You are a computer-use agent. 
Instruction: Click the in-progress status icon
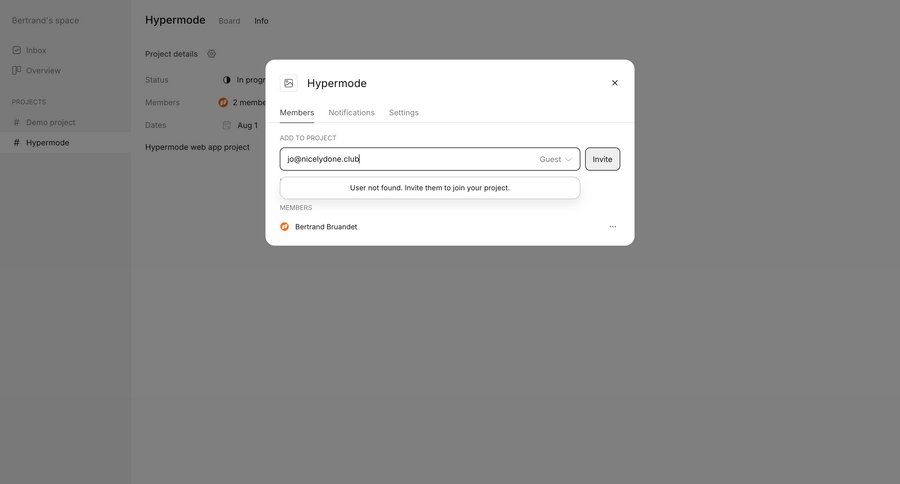[x=226, y=80]
